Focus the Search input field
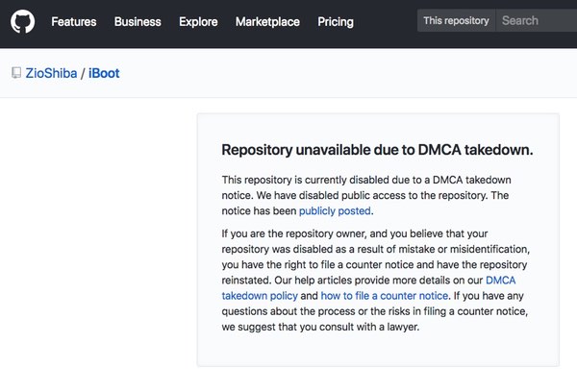This screenshot has width=577, height=392. coord(537,20)
